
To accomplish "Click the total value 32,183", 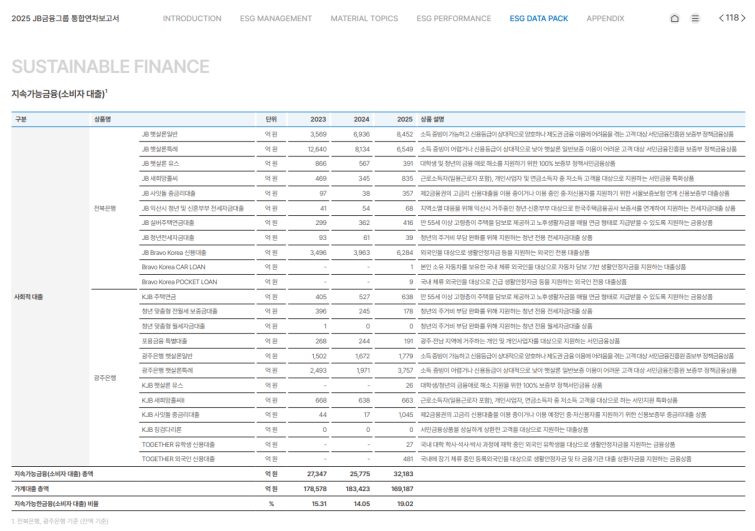I will tap(404, 474).
